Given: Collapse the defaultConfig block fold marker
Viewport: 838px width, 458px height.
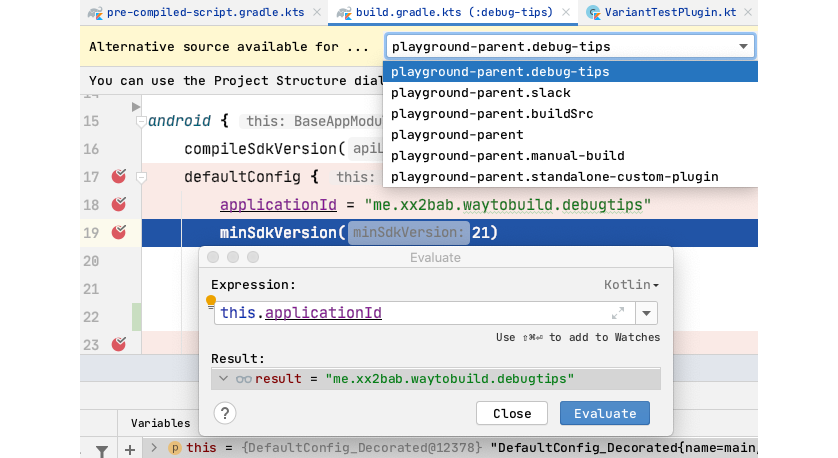Looking at the screenshot, I should [141, 177].
